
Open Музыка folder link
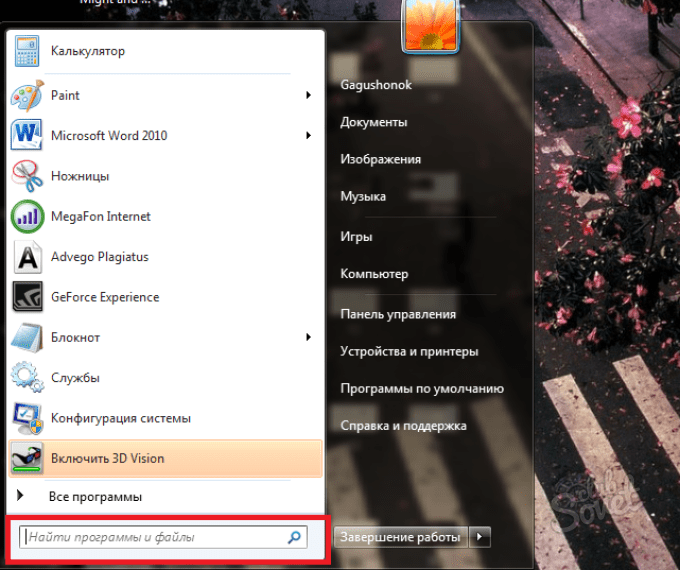[x=363, y=197]
